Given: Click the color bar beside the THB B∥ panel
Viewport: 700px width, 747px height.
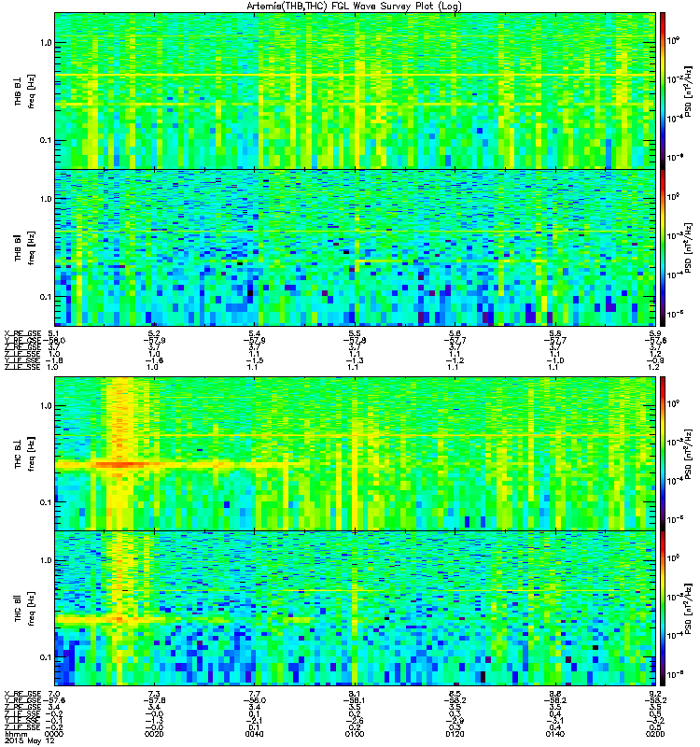Looking at the screenshot, I should 663,247.
